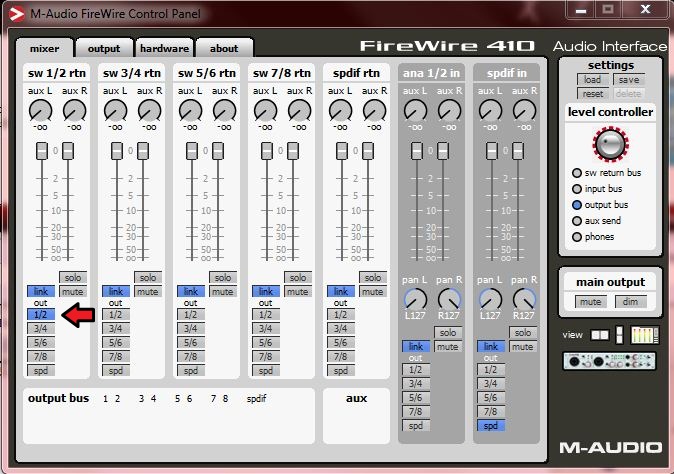Open the hardware tab
The image size is (674, 474).
click(164, 49)
